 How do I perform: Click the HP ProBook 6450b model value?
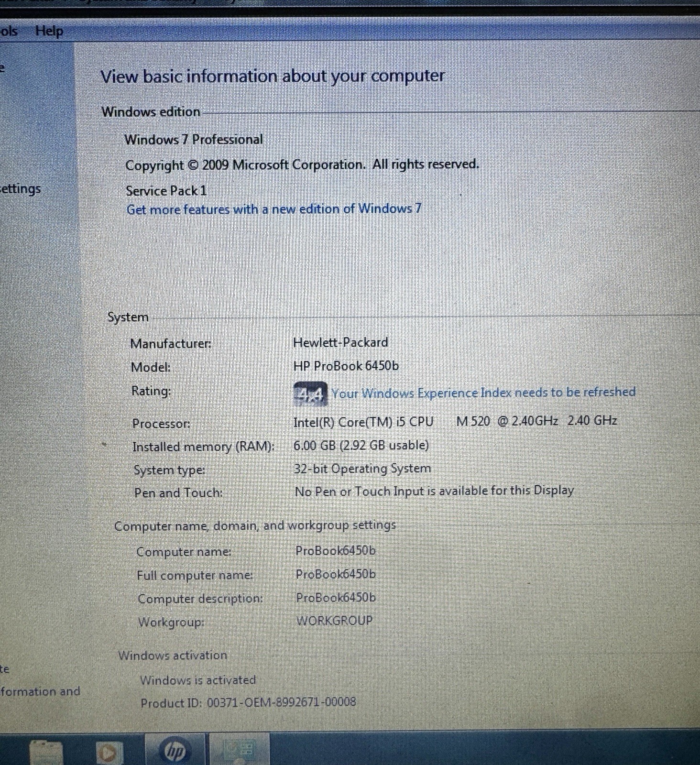[x=346, y=366]
